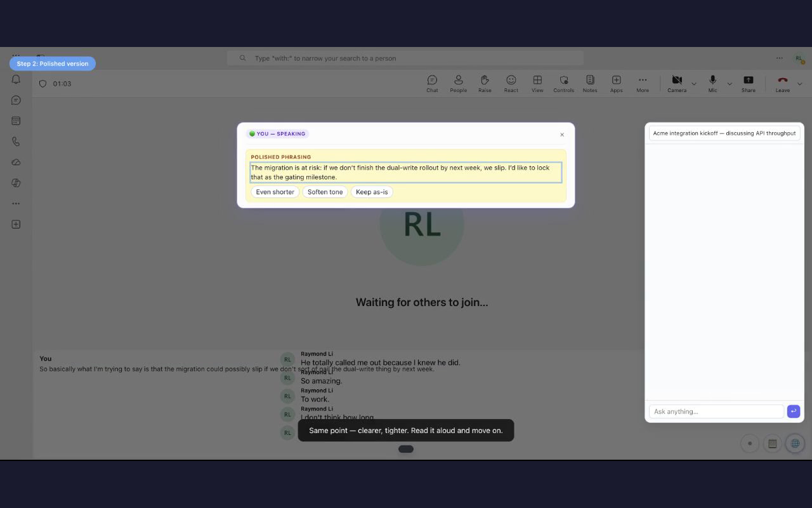
Task: Expand Mic options dropdown arrow
Action: coord(730,84)
